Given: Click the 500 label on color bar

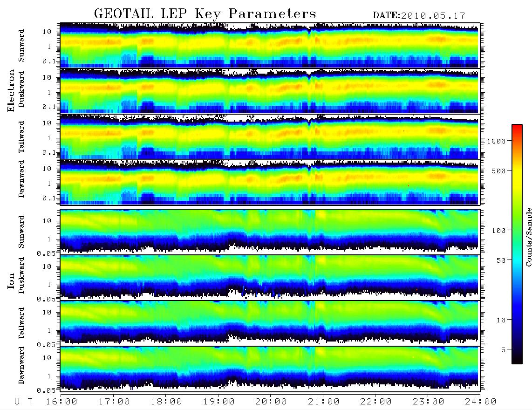Looking at the screenshot, I should [x=499, y=171].
